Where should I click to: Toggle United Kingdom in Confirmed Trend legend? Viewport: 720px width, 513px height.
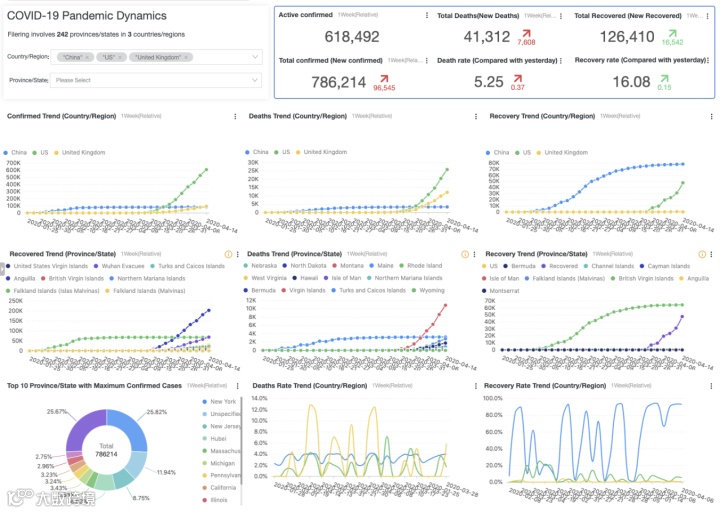pyautogui.click(x=79, y=152)
